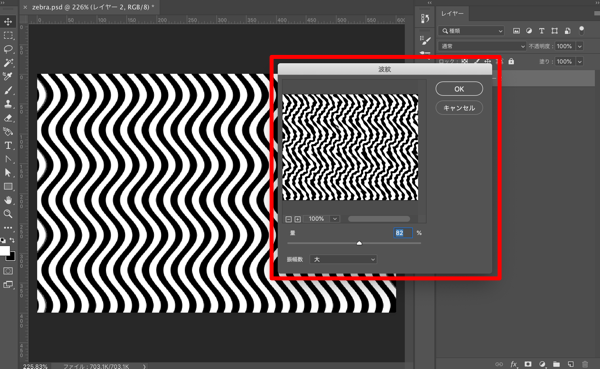Image resolution: width=600 pixels, height=369 pixels.
Task: Select the Magic Wand tool
Action: pyautogui.click(x=8, y=63)
